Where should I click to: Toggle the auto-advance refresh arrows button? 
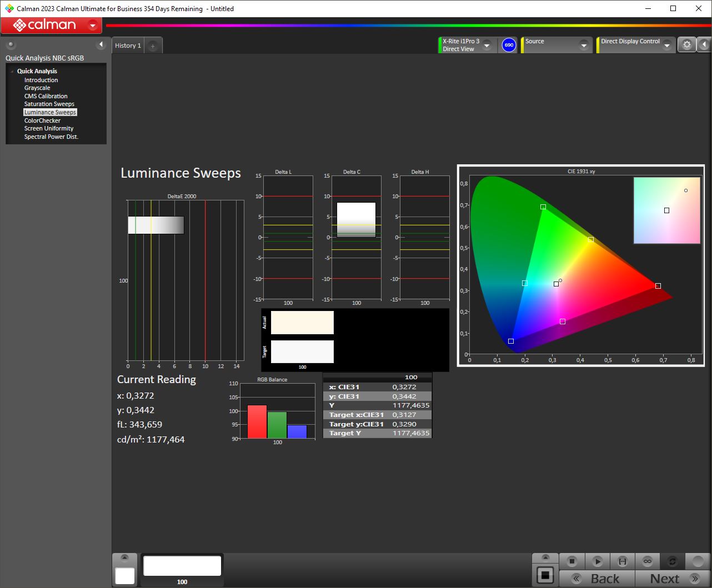tap(673, 561)
